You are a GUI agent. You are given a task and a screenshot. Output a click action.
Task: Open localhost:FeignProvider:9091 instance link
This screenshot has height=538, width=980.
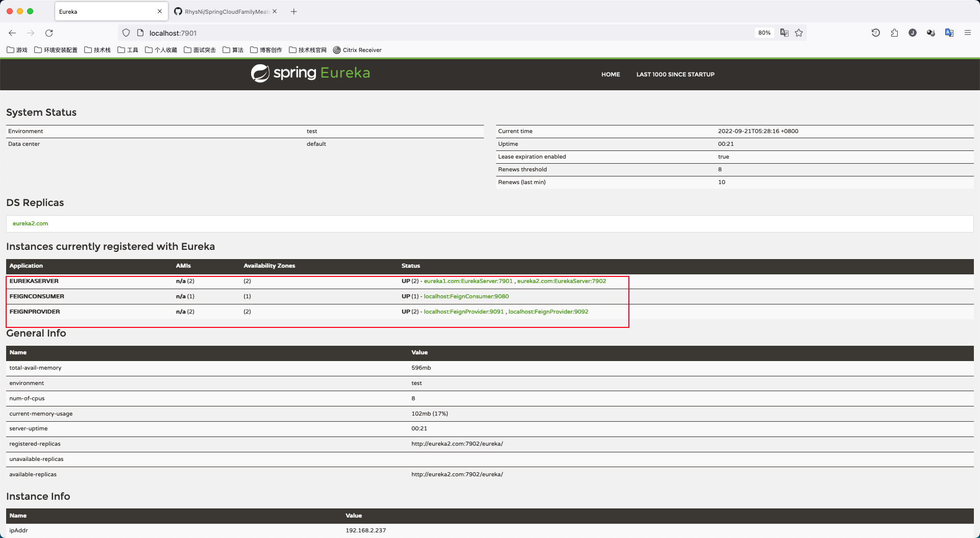pyautogui.click(x=463, y=312)
